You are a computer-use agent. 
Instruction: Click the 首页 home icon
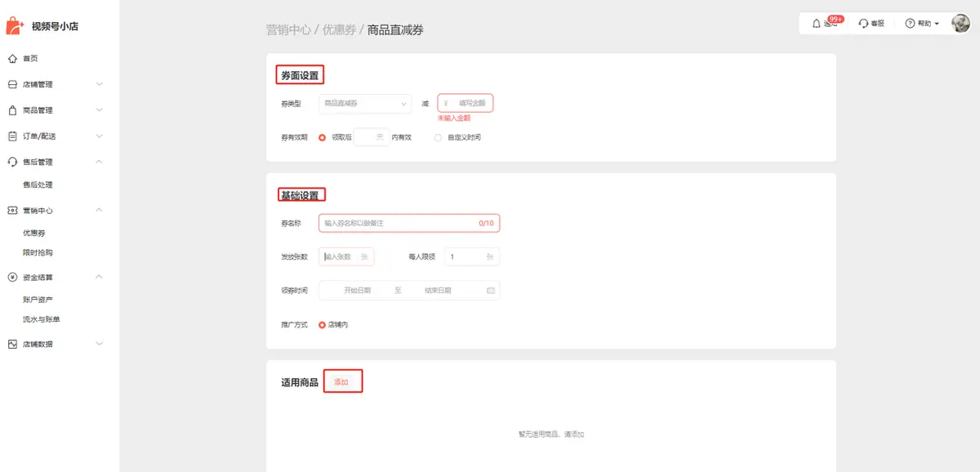12,59
